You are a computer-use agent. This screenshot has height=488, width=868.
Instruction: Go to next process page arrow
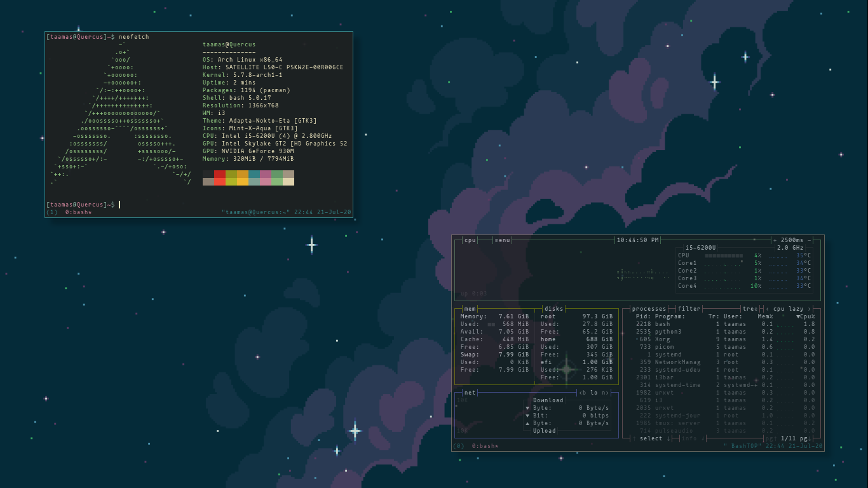[811, 438]
